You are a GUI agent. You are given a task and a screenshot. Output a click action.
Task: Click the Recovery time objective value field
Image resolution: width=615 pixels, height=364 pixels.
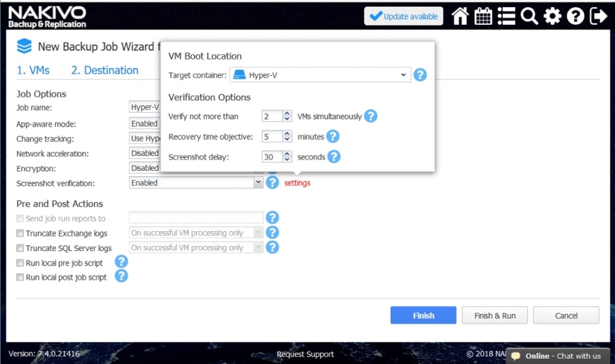(271, 137)
